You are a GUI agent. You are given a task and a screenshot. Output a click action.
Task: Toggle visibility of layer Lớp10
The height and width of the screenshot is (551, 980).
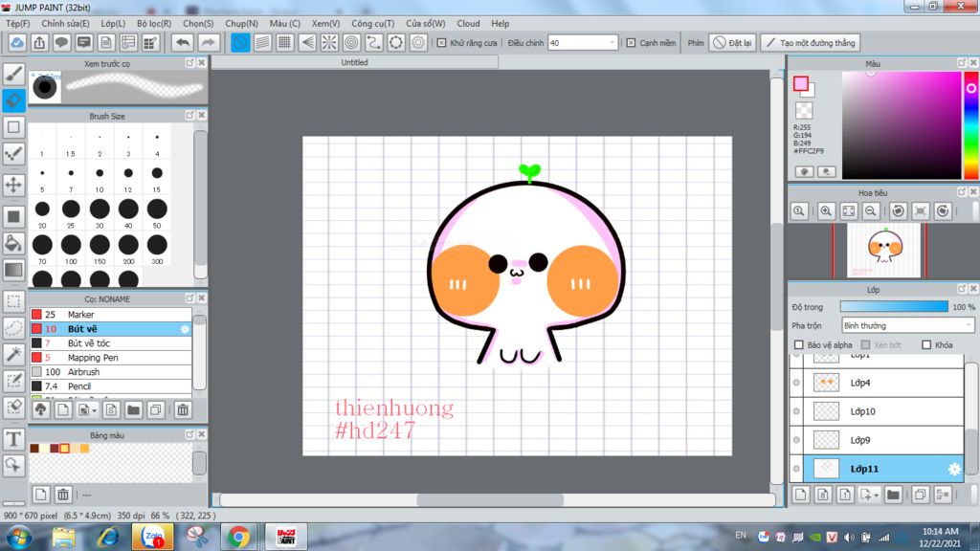796,411
